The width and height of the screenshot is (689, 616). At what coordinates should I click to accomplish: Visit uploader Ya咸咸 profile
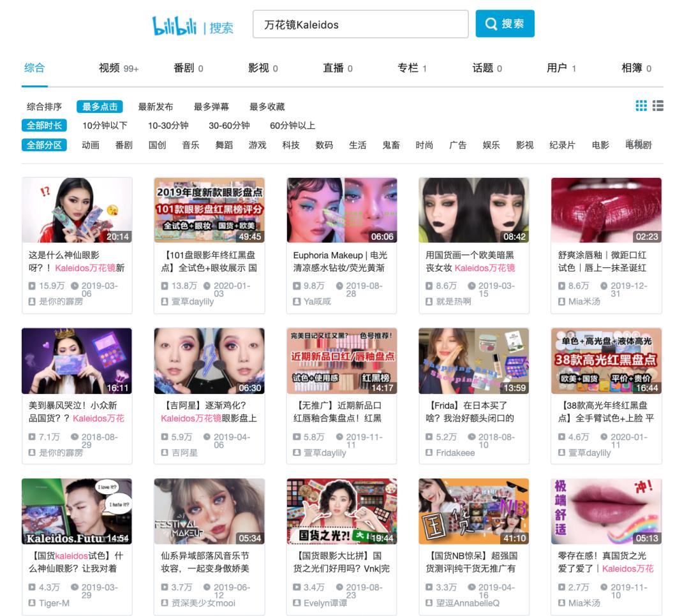click(x=317, y=302)
